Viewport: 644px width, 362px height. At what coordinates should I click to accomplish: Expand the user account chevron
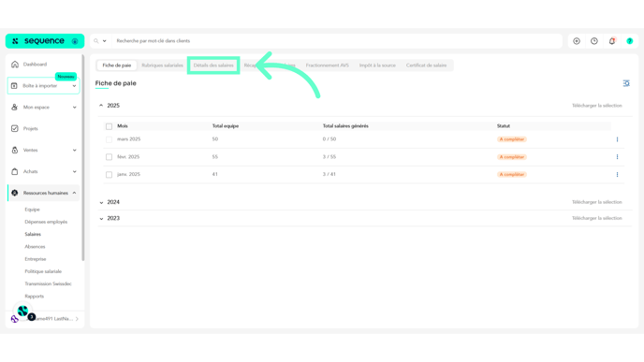coord(77,319)
